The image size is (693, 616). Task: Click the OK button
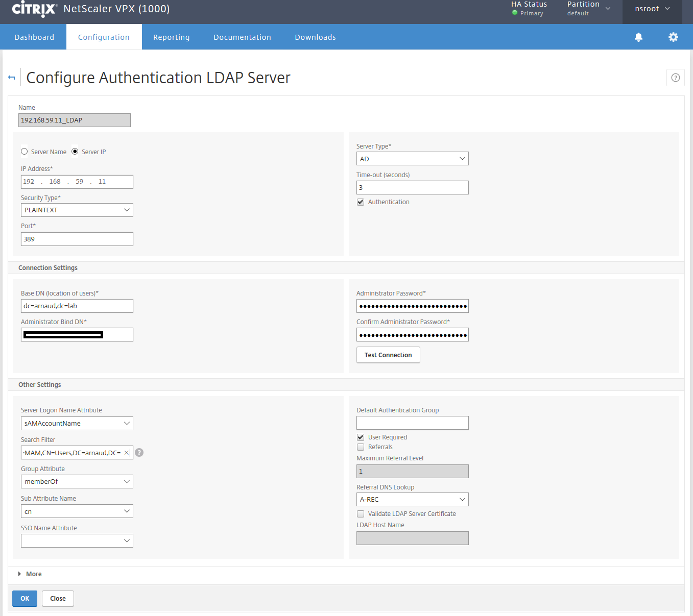[25, 599]
